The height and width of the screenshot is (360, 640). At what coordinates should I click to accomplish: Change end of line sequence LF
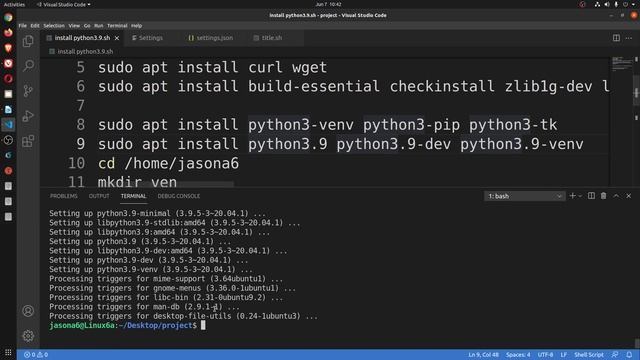(x=564, y=355)
